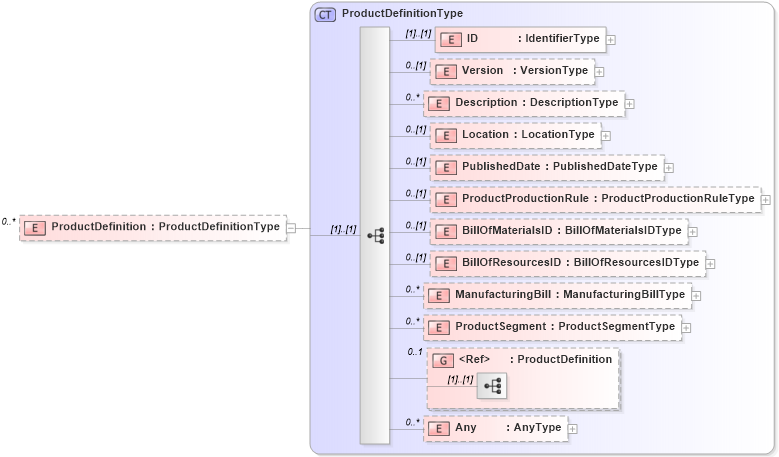Select the DescriptionType type label
779x457 pixels.
[x=574, y=102]
